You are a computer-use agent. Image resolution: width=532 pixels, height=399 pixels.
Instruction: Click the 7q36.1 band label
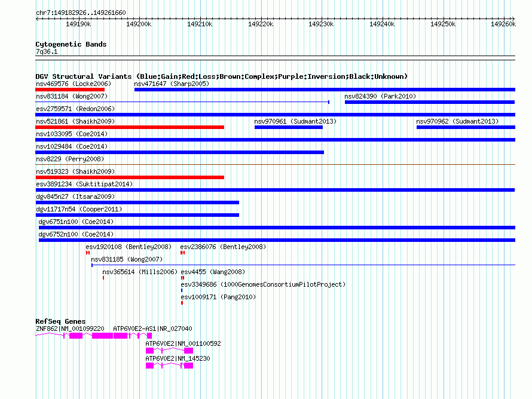point(47,51)
